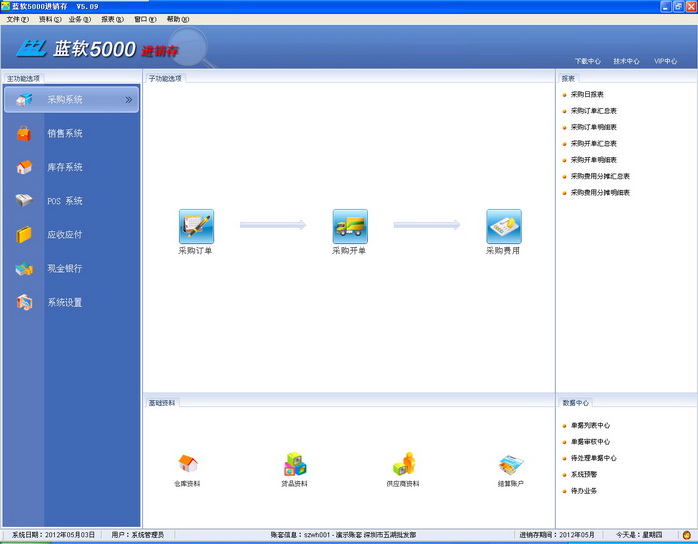This screenshot has width=698, height=544.
Task: Minimize the application window
Action: tap(666, 6)
